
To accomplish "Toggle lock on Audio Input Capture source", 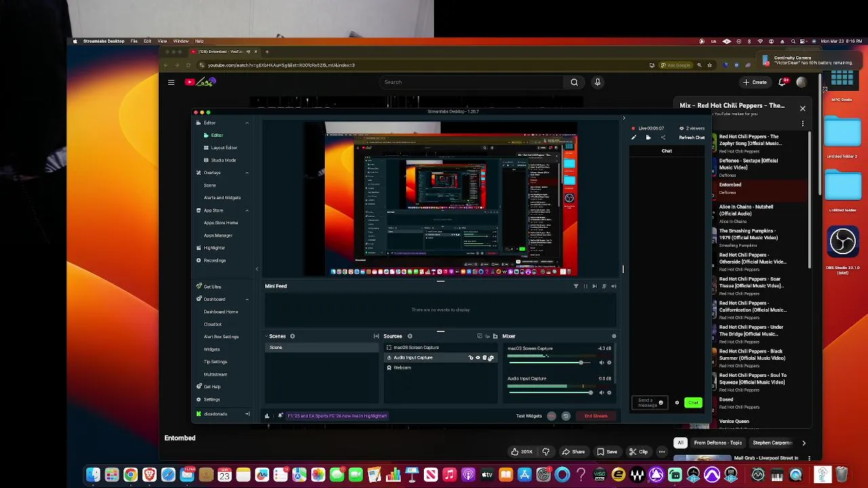I will click(471, 358).
